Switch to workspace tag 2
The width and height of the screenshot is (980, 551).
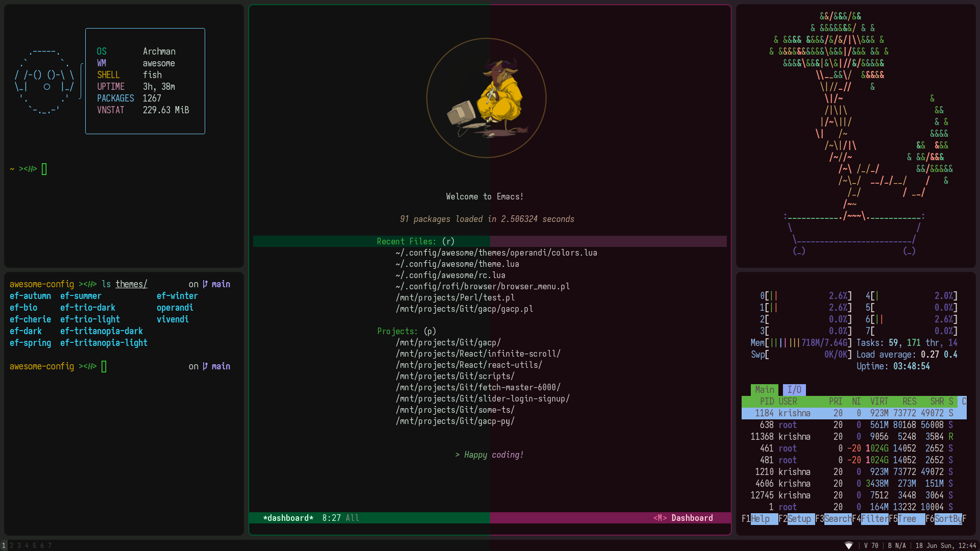coord(12,545)
